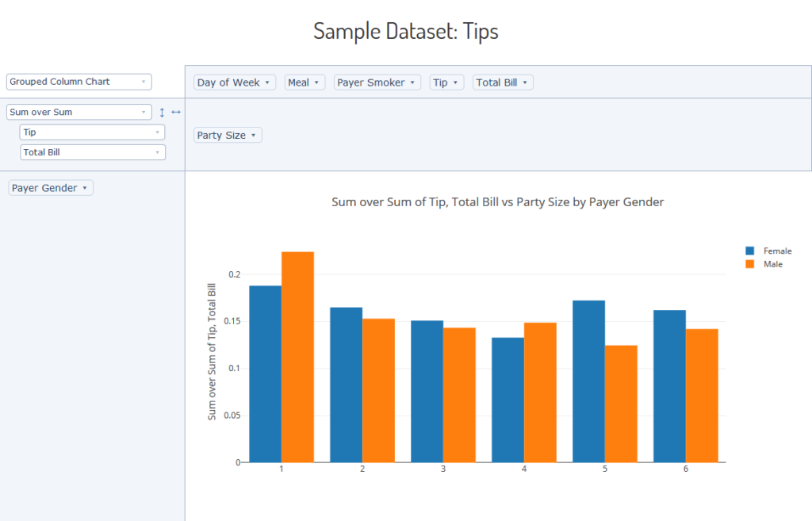
Task: Open Party Size filter triangle
Action: click(x=253, y=135)
